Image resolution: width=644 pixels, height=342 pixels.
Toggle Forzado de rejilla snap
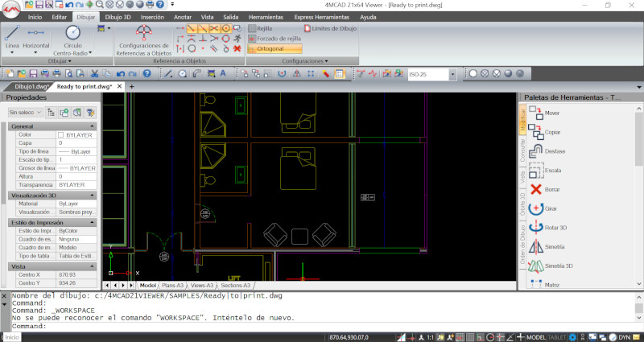[x=275, y=38]
